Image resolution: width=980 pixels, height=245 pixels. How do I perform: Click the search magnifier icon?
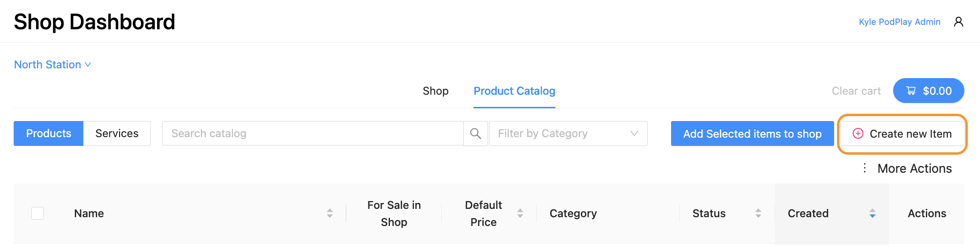(475, 134)
